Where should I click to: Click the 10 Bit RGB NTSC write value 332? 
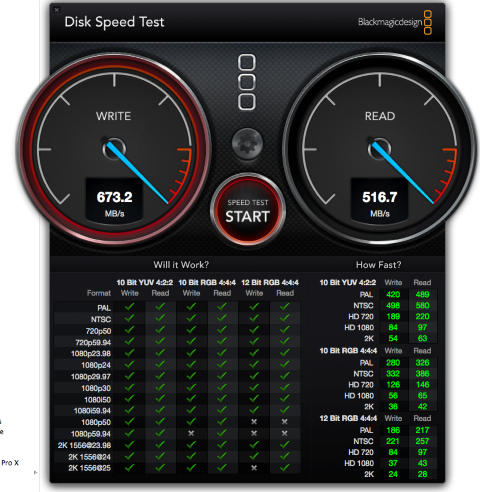393,374
